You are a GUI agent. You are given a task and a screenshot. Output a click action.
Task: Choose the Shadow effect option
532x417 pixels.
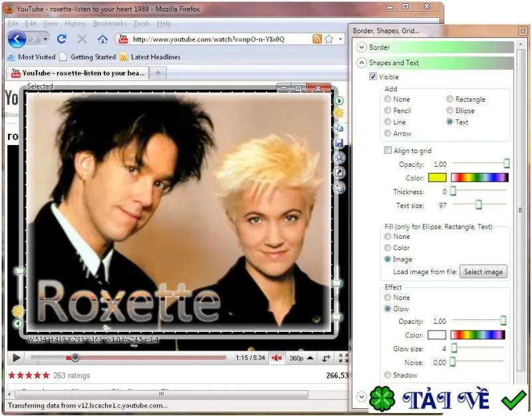(388, 374)
